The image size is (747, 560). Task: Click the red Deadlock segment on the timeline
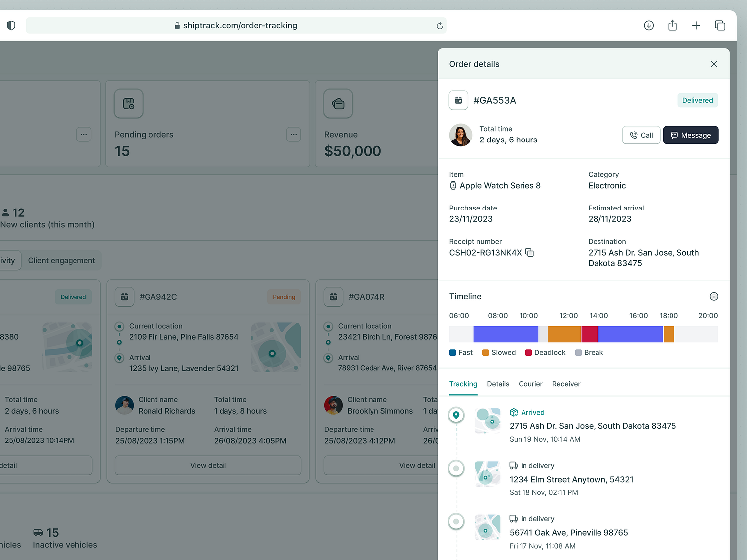click(x=589, y=334)
